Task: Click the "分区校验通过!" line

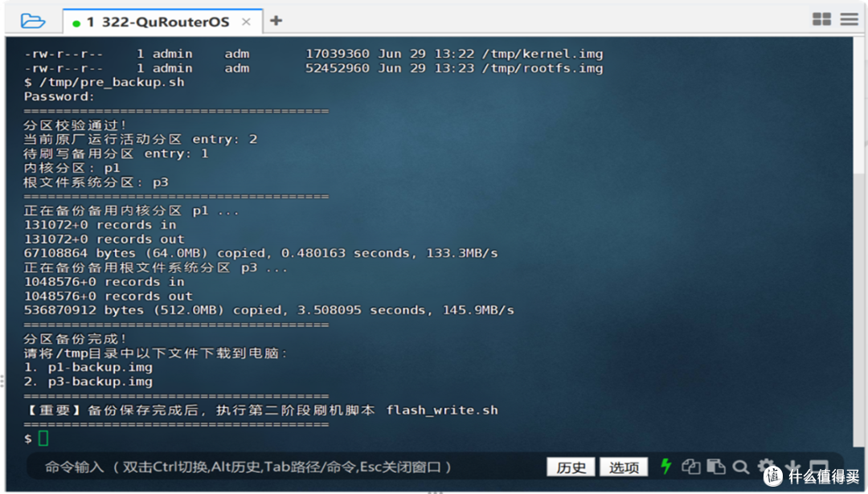Action: point(76,125)
